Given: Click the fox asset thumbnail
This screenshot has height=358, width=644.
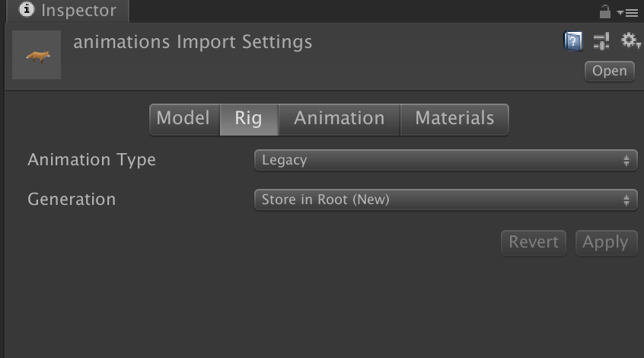Looking at the screenshot, I should [x=37, y=56].
